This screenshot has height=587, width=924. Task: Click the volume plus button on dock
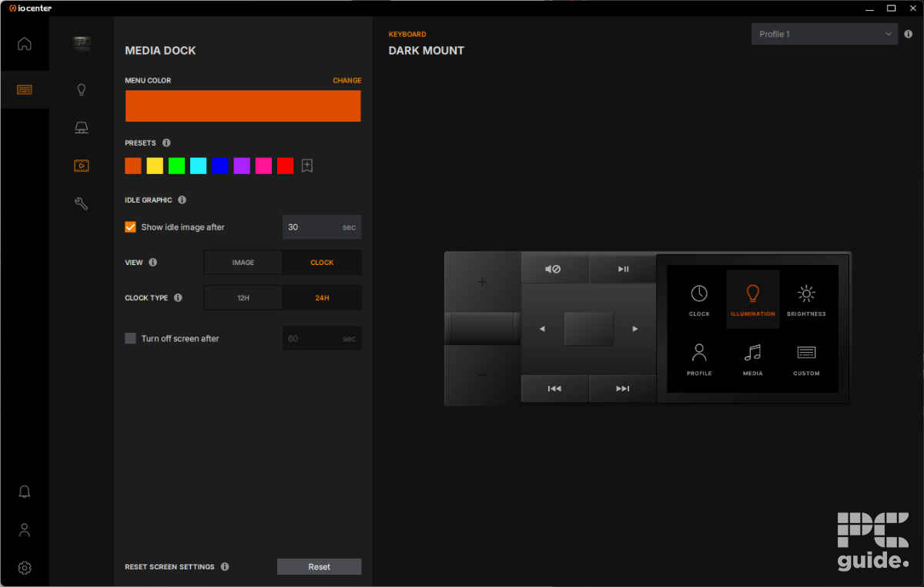(x=483, y=282)
